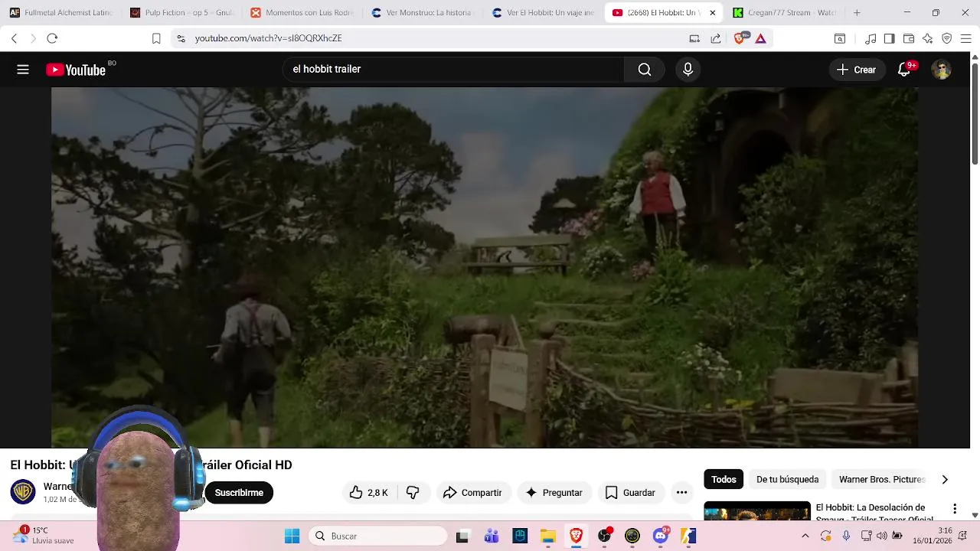The height and width of the screenshot is (551, 980).
Task: Open Brave Rewards triangle icon
Action: (760, 38)
